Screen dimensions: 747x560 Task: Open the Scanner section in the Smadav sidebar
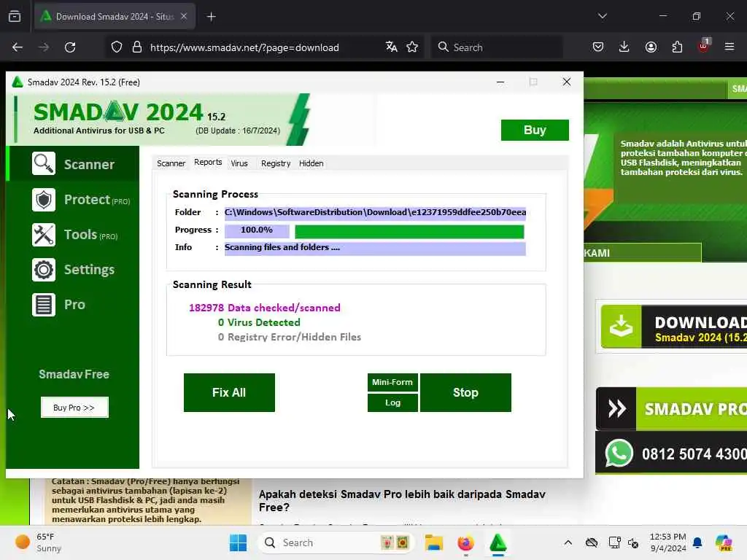[74, 164]
